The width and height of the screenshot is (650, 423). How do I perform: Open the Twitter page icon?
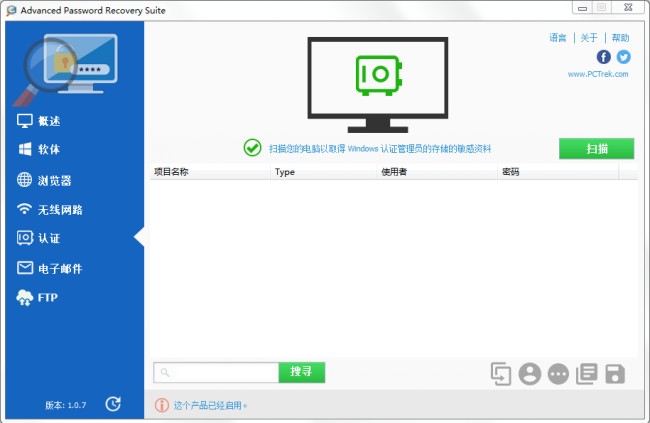pyautogui.click(x=623, y=57)
